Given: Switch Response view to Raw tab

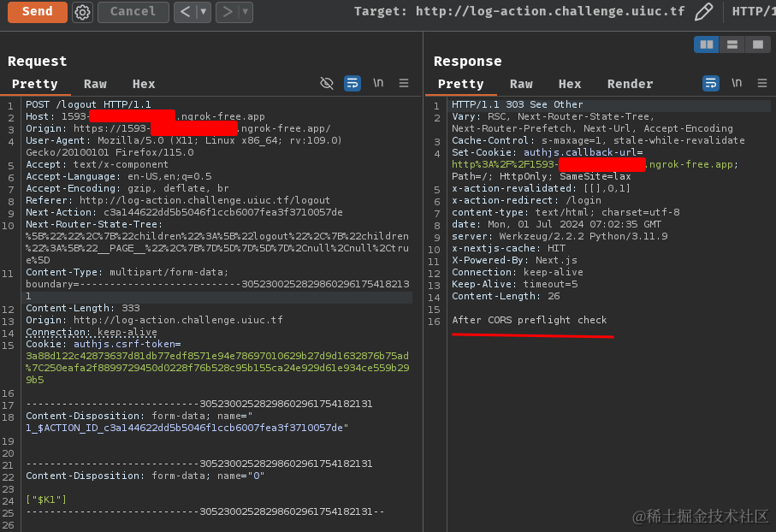Looking at the screenshot, I should click(521, 84).
